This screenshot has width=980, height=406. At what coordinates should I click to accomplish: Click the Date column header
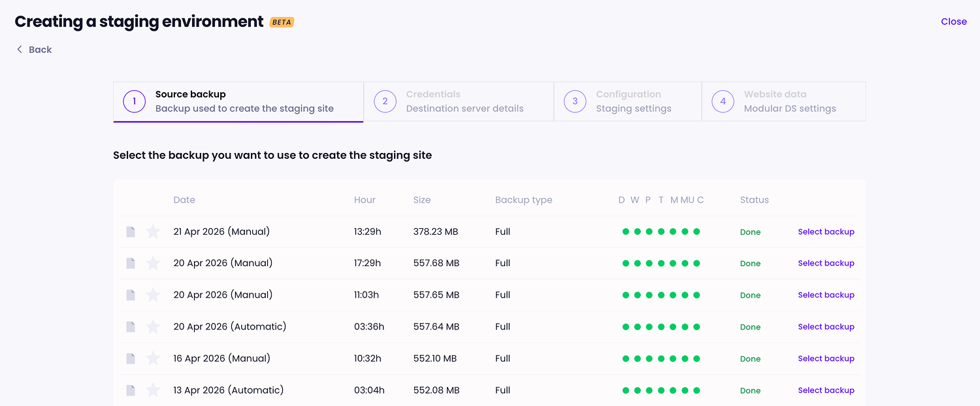click(184, 200)
